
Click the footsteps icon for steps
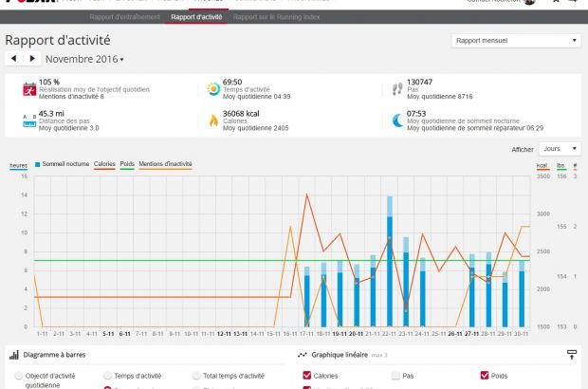click(397, 89)
